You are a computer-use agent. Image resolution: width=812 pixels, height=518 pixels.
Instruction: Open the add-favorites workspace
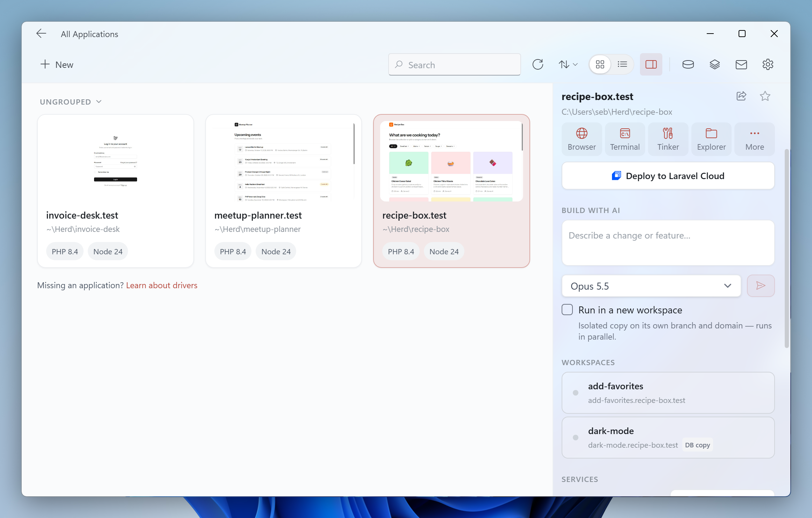tap(668, 393)
